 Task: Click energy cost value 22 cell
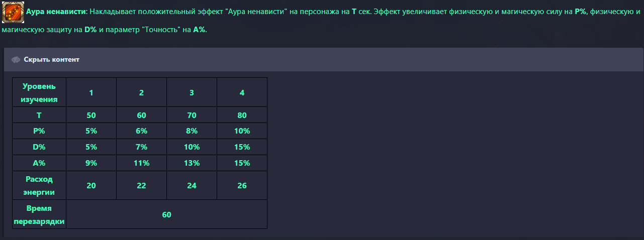point(141,185)
